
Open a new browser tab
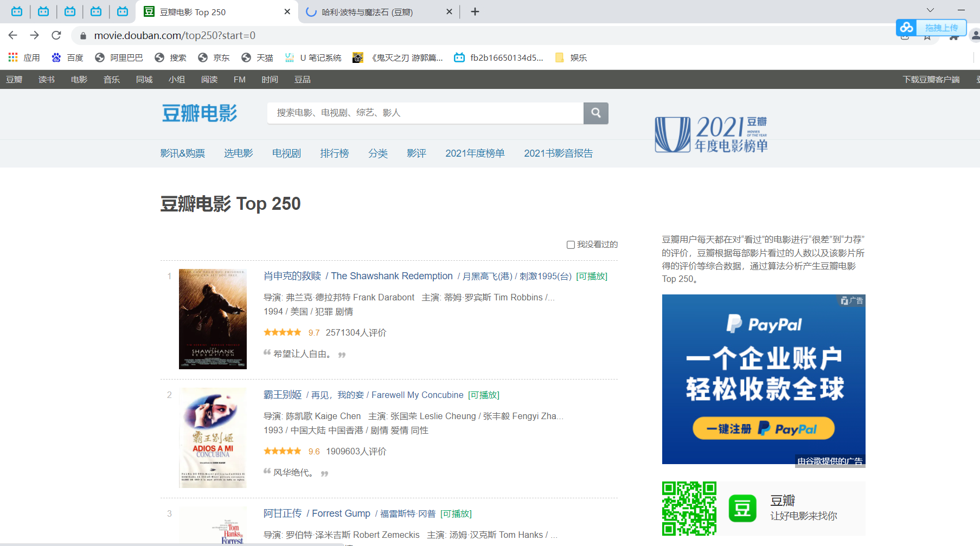click(x=475, y=11)
